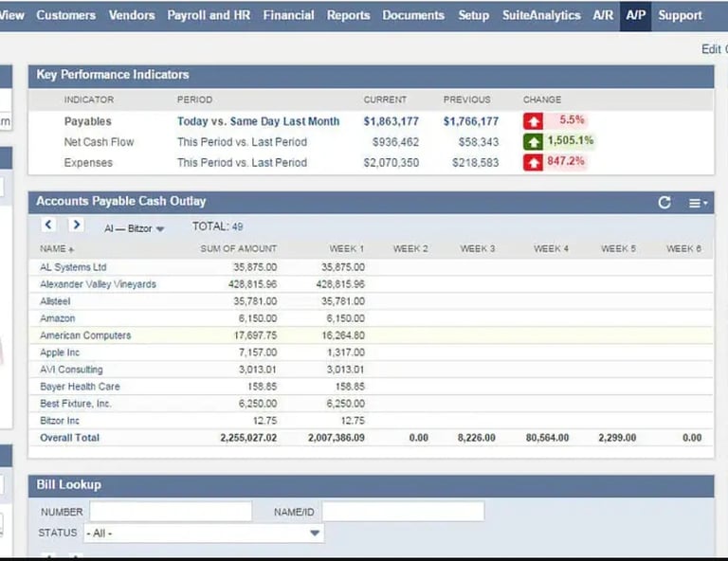
Task: Click Week 1 total 2,007,386.09
Action: point(337,438)
